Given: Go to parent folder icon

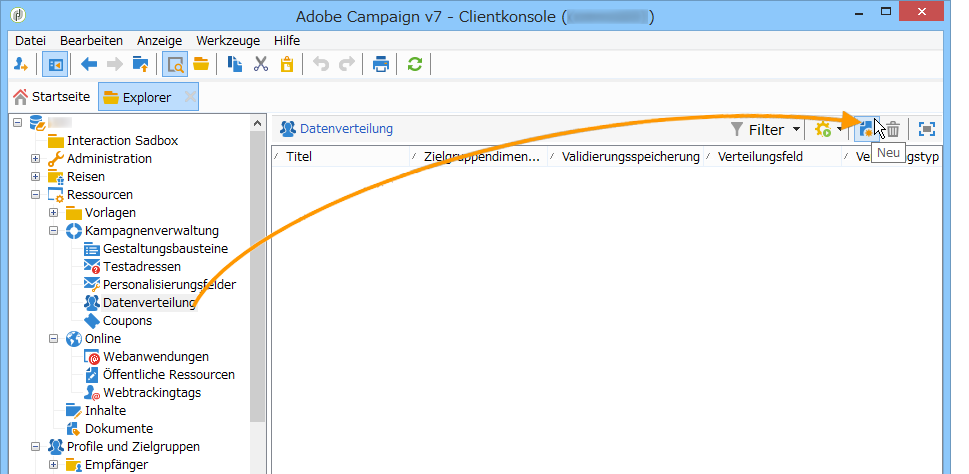Looking at the screenshot, I should [x=141, y=64].
